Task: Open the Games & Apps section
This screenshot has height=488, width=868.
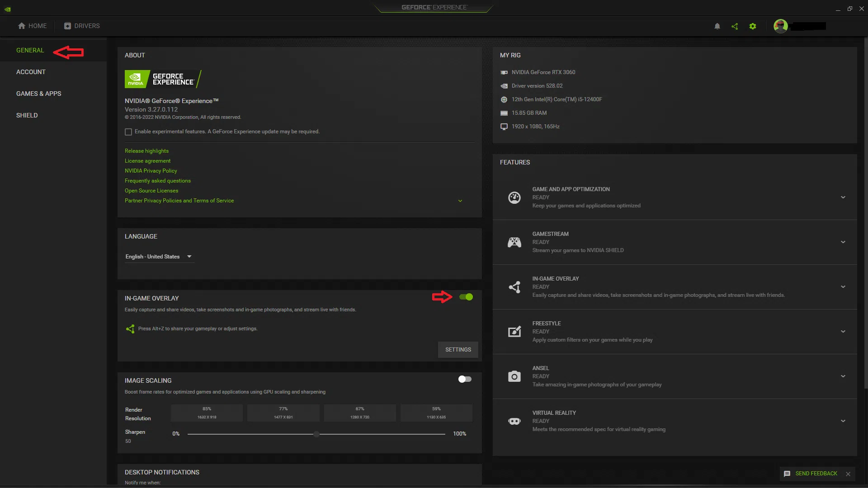Action: 39,94
